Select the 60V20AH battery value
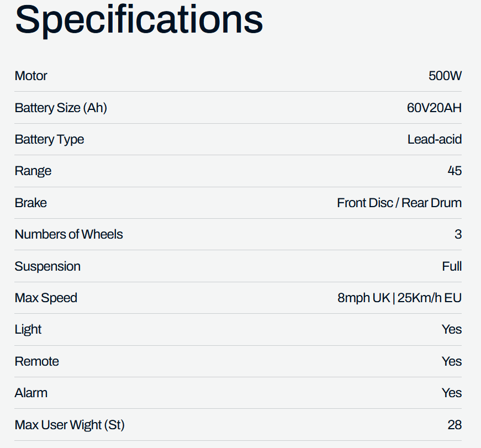The height and width of the screenshot is (448, 481). pos(434,108)
